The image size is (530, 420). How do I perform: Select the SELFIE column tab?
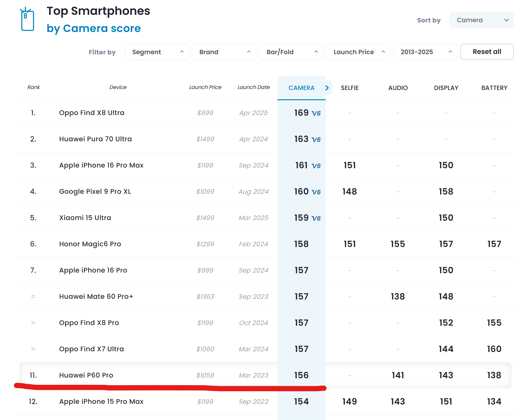(x=350, y=88)
